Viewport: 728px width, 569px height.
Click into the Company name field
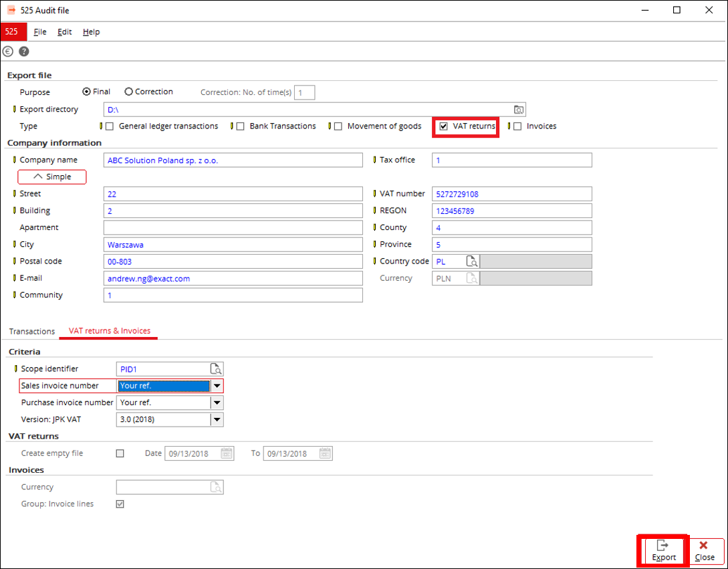pyautogui.click(x=233, y=160)
